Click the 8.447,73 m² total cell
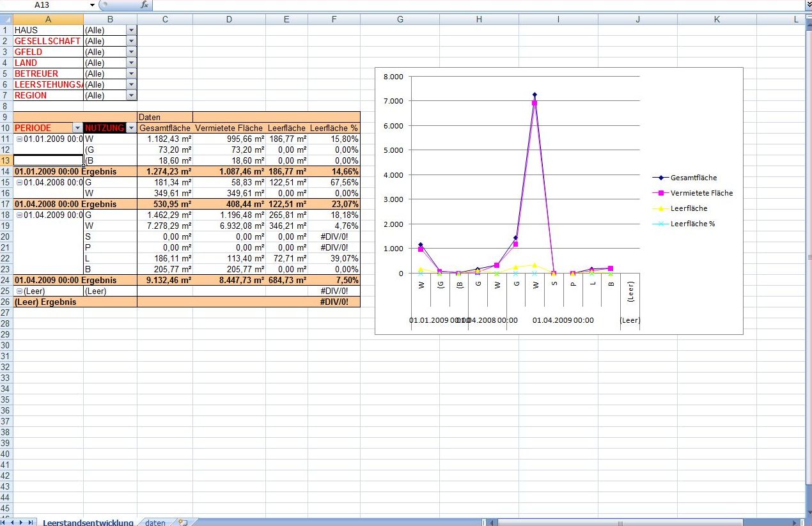This screenshot has height=526, width=812. [x=229, y=280]
